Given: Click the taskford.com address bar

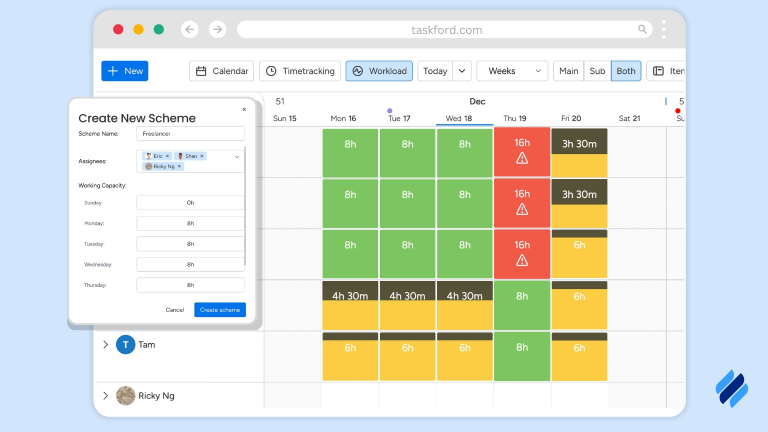Looking at the screenshot, I should tap(445, 29).
